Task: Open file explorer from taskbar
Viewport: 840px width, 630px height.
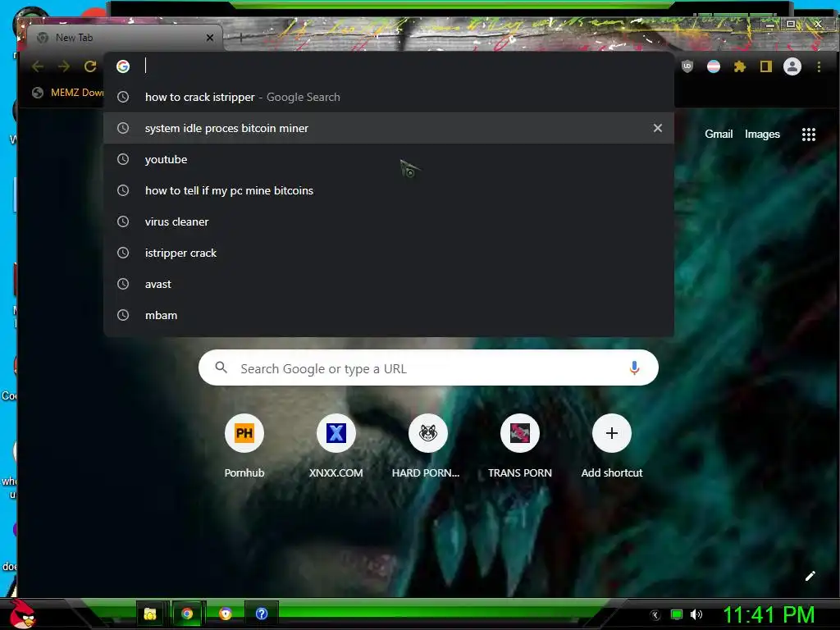Action: tap(150, 614)
